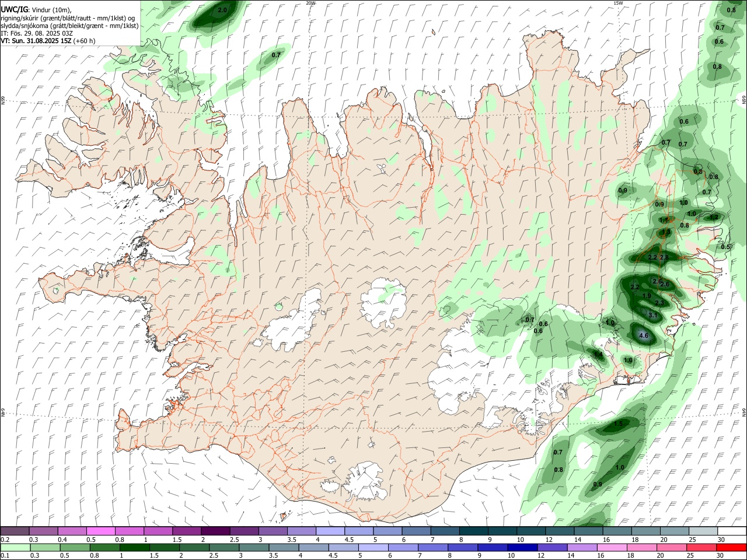Click the 'VT: Sun. 31.08.2025 15Z' valid time

point(36,41)
